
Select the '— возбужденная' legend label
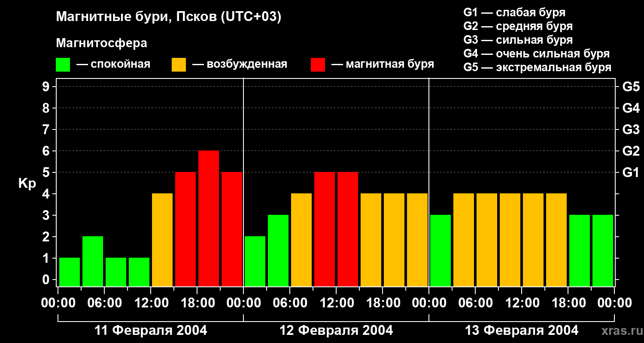(240, 64)
